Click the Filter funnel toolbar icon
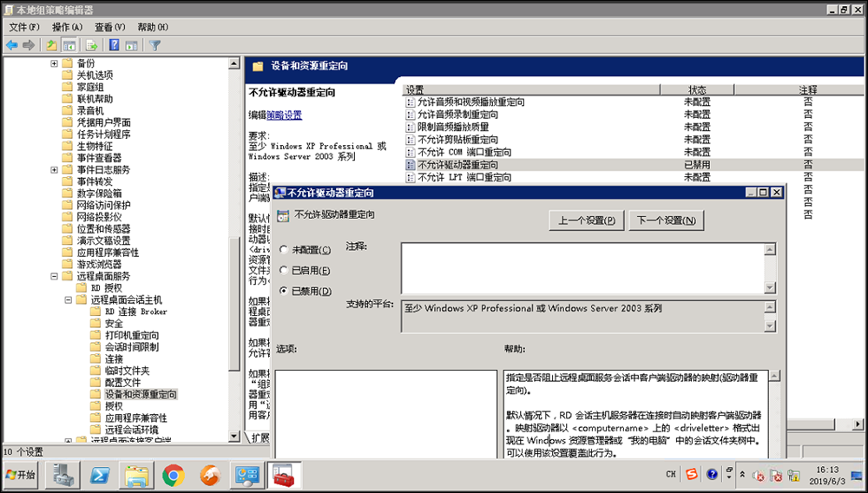Image resolution: width=868 pixels, height=493 pixels. tap(155, 45)
